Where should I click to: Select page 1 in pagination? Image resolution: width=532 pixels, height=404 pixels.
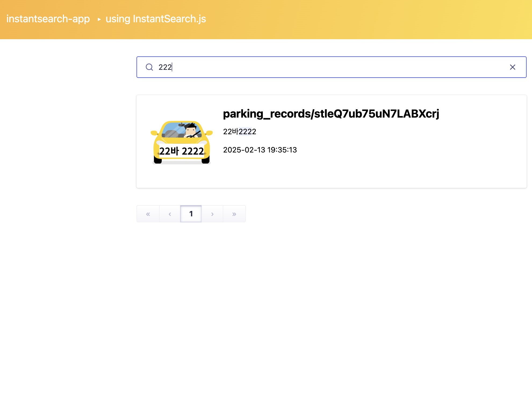click(x=191, y=214)
